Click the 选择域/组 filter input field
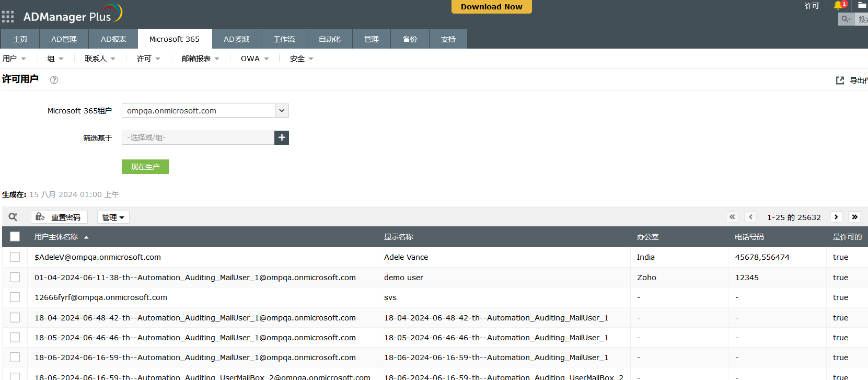 pos(198,137)
